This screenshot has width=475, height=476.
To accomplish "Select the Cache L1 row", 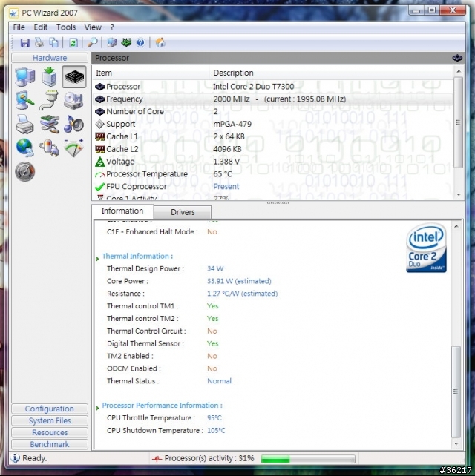I will (x=272, y=136).
